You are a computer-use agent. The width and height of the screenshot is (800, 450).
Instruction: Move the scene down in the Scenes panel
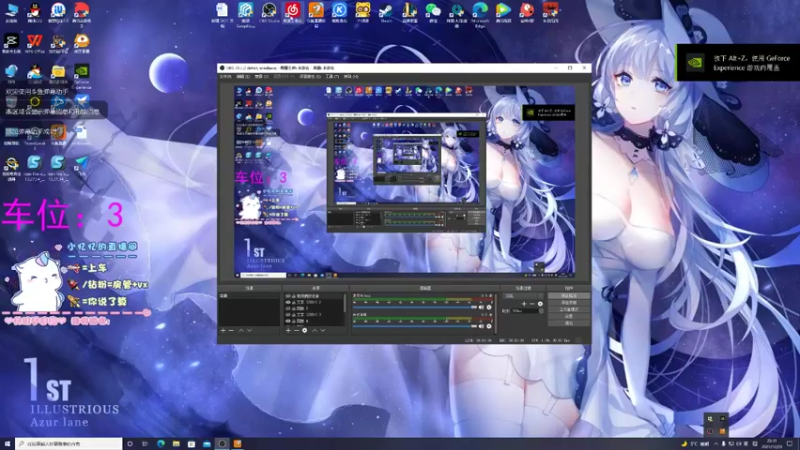[x=249, y=330]
